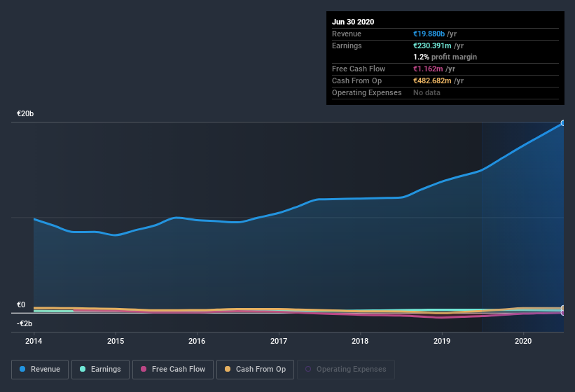
Task: Select the No data operating expenses text
Action: click(x=427, y=92)
